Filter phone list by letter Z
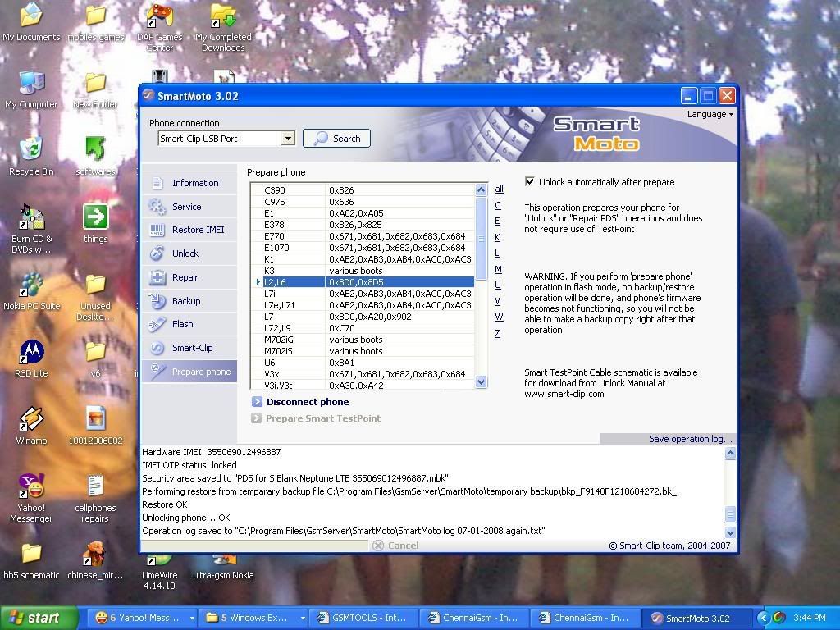Screen dimensions: 840x630 tap(498, 333)
